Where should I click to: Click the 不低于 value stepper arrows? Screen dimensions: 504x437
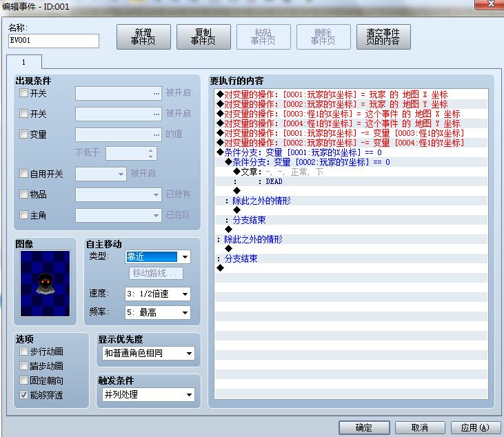pyautogui.click(x=151, y=153)
